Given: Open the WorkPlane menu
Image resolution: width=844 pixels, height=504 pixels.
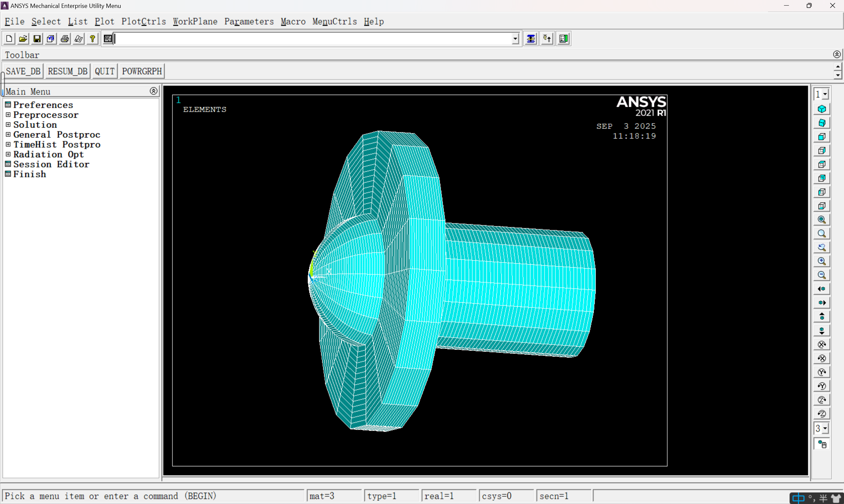Looking at the screenshot, I should [195, 21].
